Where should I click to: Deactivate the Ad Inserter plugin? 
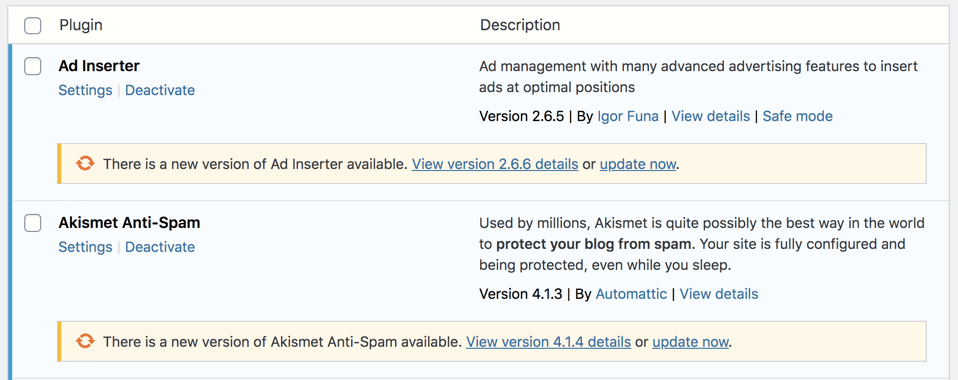tap(160, 90)
